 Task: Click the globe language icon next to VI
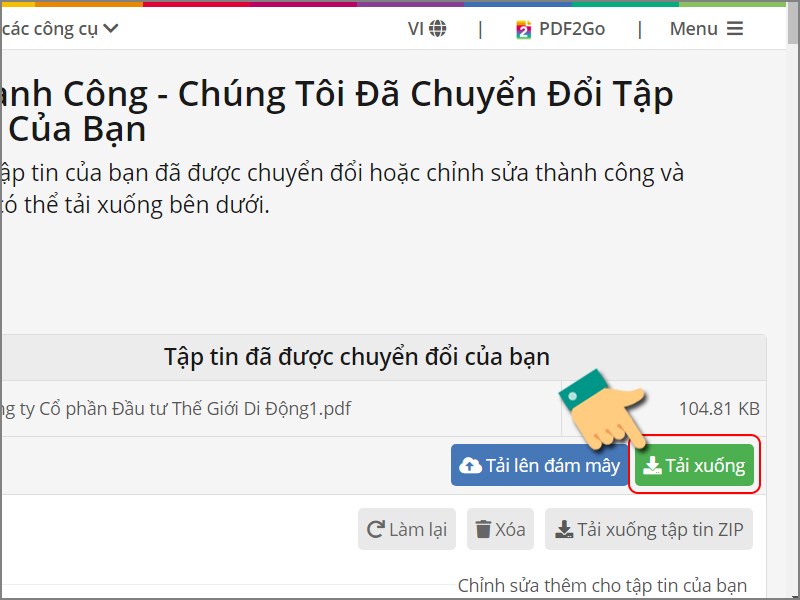(x=435, y=29)
